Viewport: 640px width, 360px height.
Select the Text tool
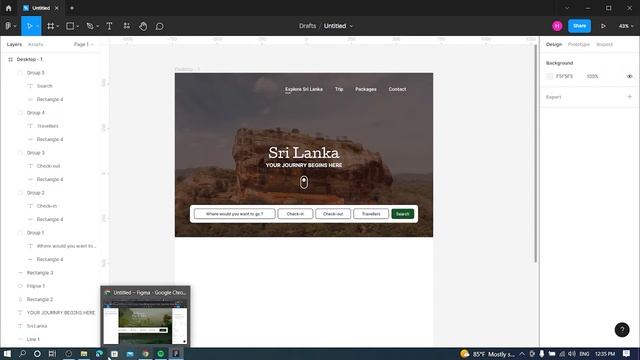click(x=109, y=26)
